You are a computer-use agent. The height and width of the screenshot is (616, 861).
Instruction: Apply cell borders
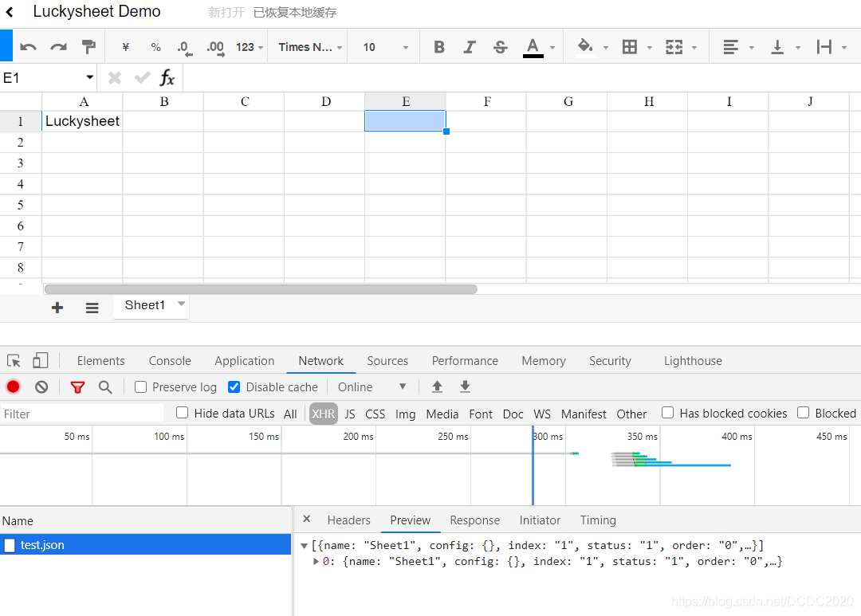click(x=630, y=47)
